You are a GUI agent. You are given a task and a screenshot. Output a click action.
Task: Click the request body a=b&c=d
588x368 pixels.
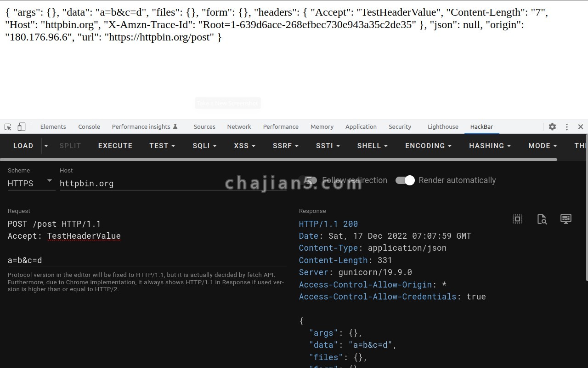pyautogui.click(x=25, y=260)
